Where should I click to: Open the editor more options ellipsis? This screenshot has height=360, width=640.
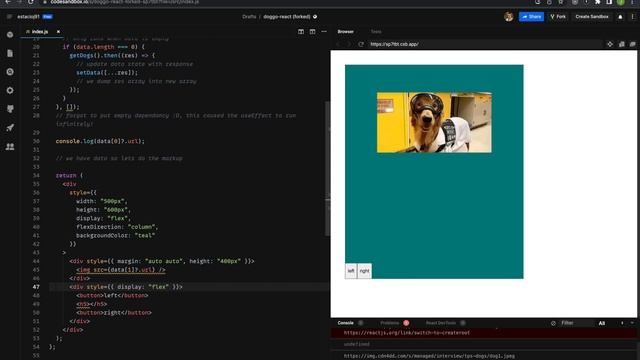coord(324,31)
